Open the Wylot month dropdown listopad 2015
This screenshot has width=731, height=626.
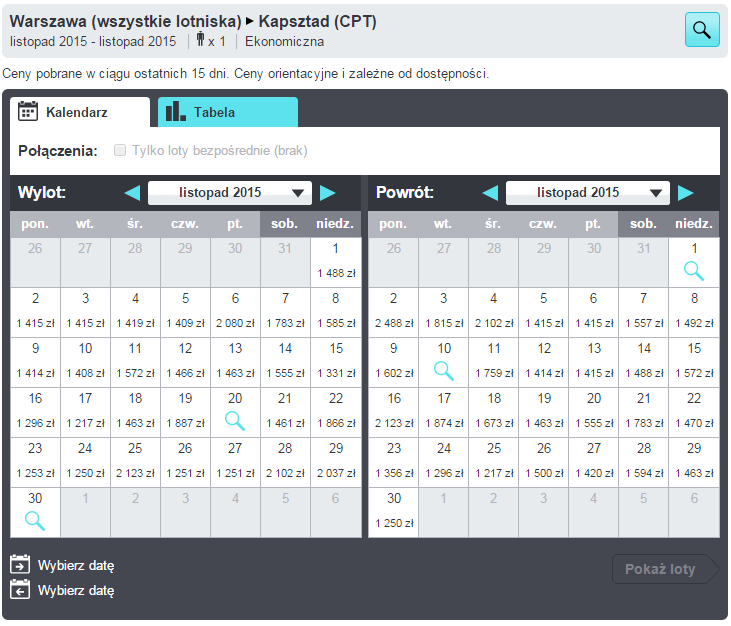[230, 193]
